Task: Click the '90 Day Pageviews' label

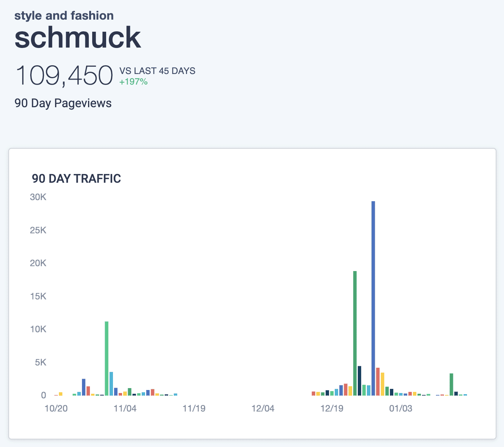Action: 63,103
